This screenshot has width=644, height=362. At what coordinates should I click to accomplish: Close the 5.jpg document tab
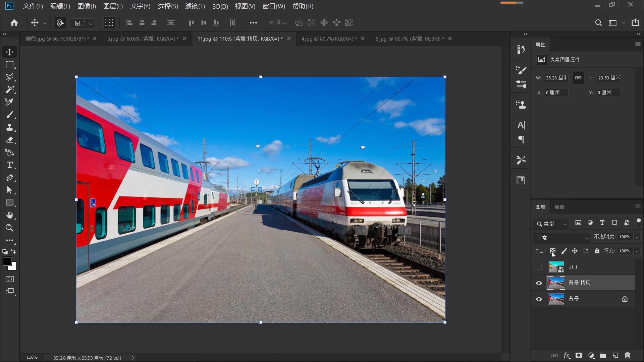click(x=450, y=39)
